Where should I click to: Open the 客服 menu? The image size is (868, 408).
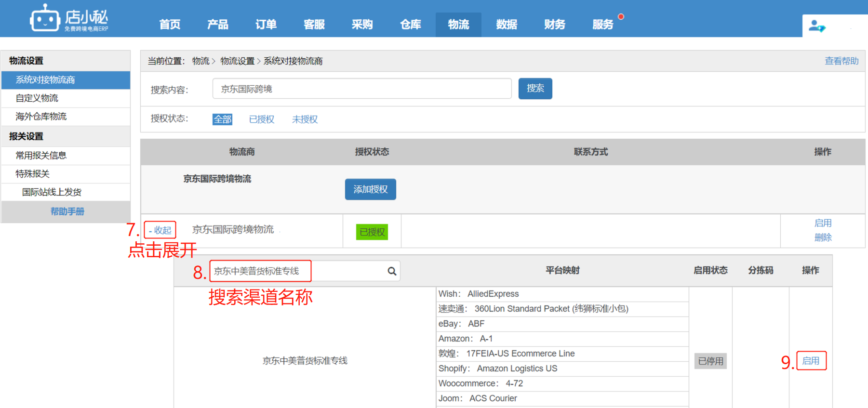pos(314,25)
